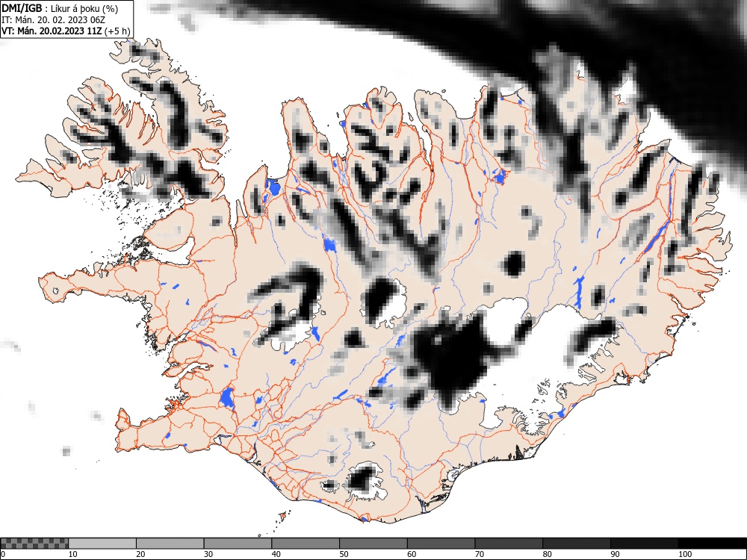Click the valid time line 'VT: Mán. 20.02.2023 11Z'
The height and width of the screenshot is (560, 747).
click(52, 31)
